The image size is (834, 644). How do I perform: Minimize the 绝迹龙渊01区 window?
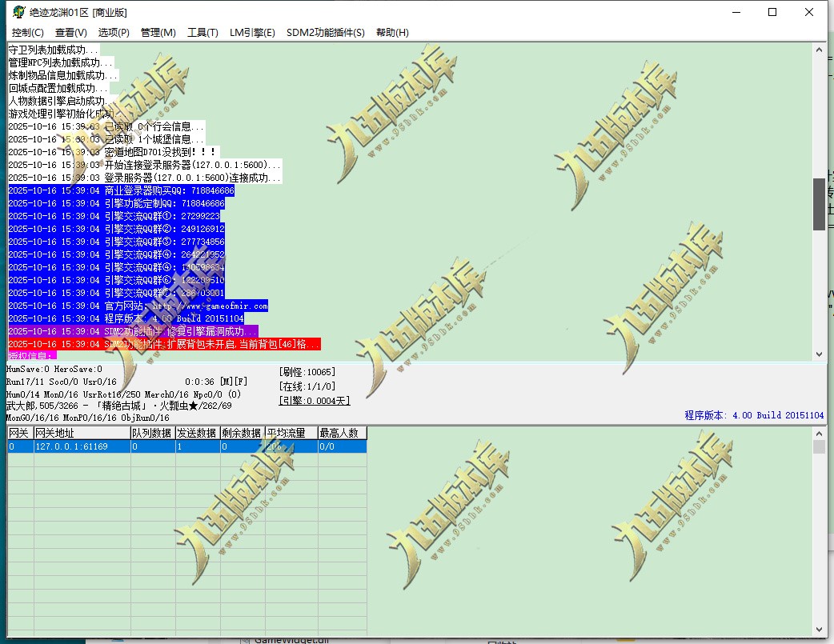click(x=736, y=12)
